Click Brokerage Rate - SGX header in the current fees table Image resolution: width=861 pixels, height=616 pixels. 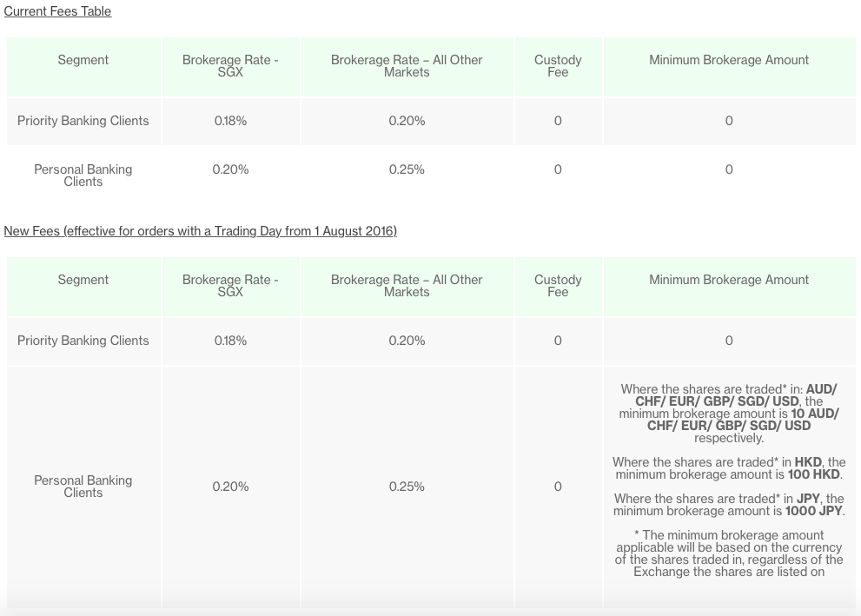point(230,66)
